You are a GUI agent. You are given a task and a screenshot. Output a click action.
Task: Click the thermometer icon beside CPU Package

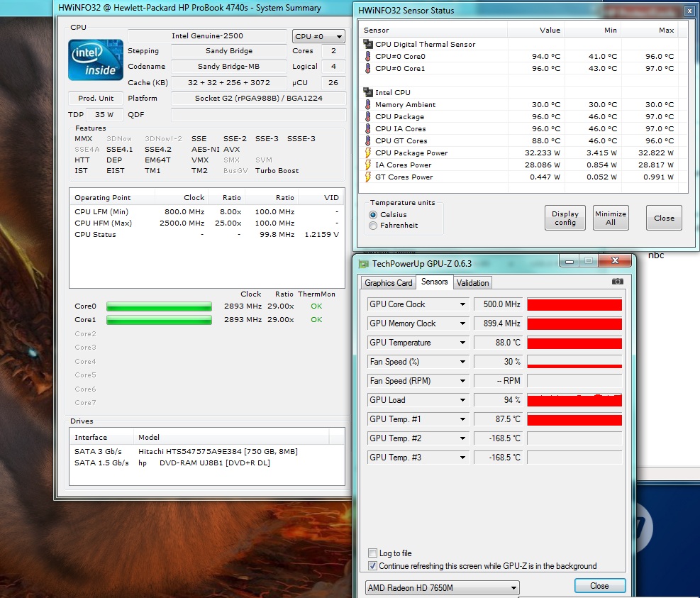click(368, 116)
